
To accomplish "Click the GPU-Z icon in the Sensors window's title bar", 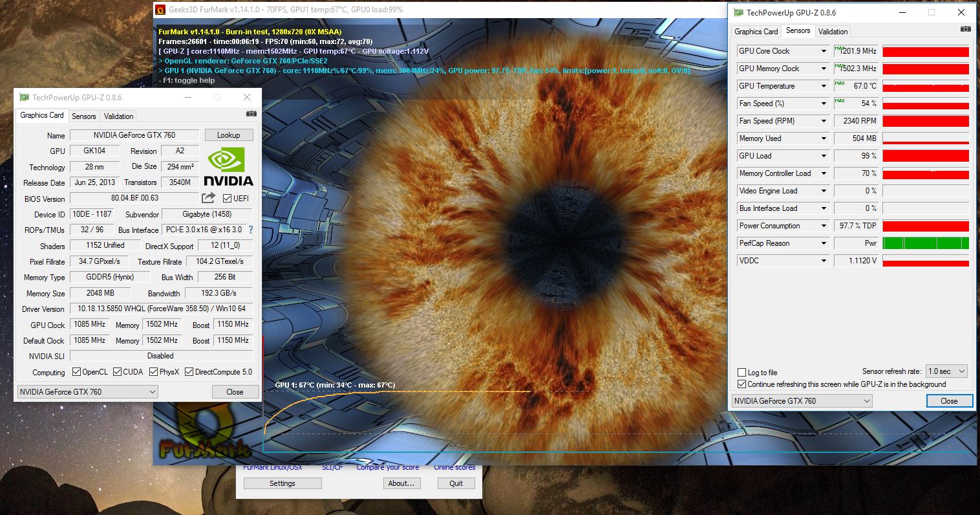I will (x=738, y=12).
